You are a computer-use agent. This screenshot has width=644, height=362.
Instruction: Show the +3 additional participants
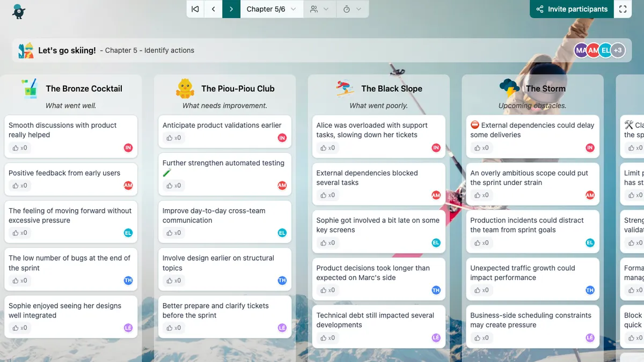coord(618,50)
